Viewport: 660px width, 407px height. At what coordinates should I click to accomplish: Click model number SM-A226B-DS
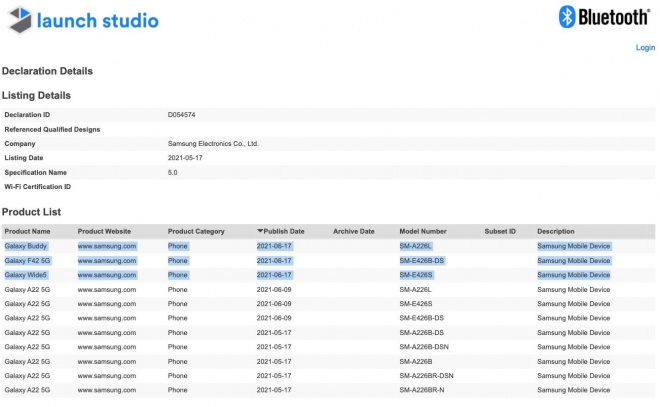[x=421, y=333]
